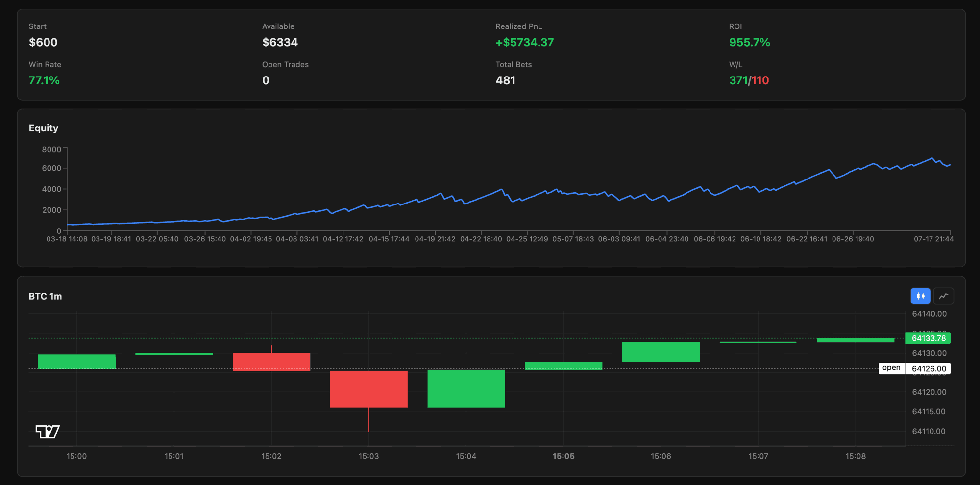
Task: Click the W/L value 371/110
Action: tap(749, 80)
